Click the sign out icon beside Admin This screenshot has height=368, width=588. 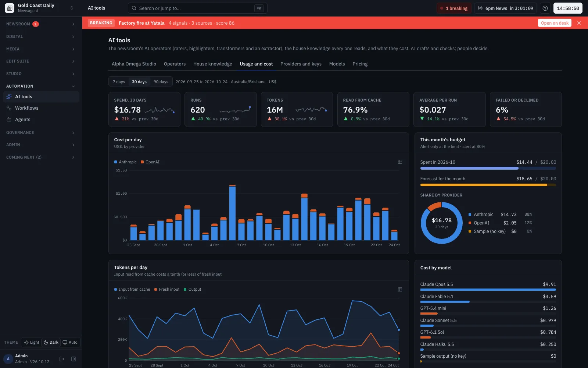[62, 359]
